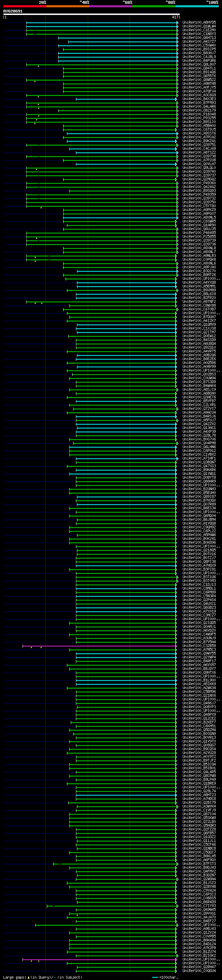
Task: Select label UniRef100_Q2RH47
Action: [199, 967]
